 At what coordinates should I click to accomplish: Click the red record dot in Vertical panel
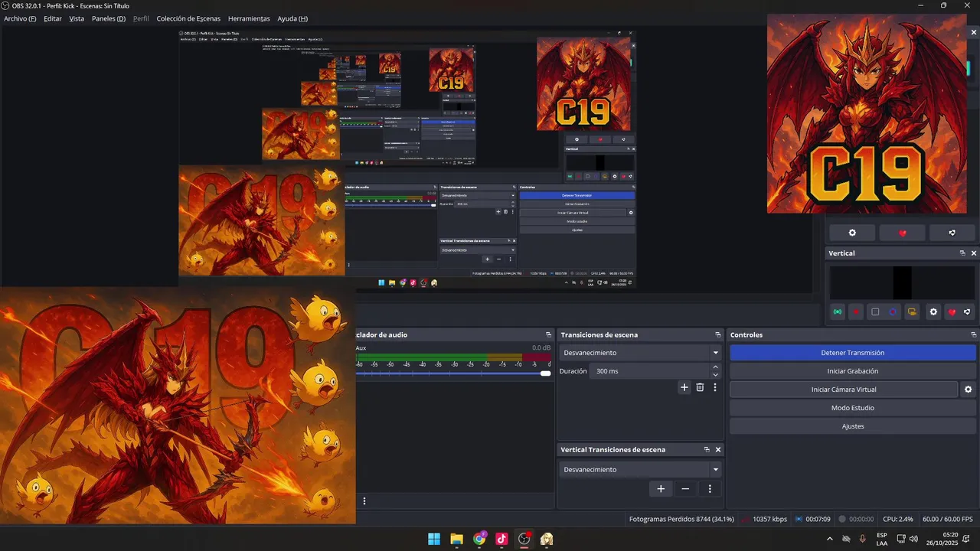[856, 312]
